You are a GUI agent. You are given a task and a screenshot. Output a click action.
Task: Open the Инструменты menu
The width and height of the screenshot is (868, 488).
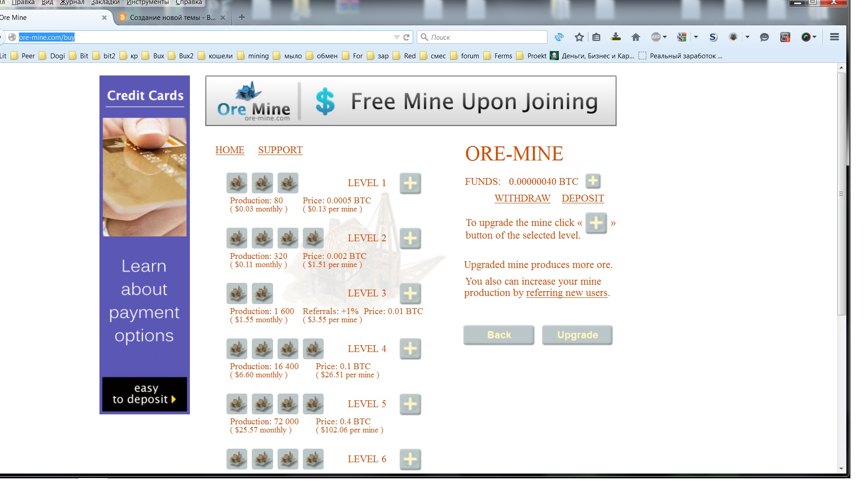click(147, 2)
